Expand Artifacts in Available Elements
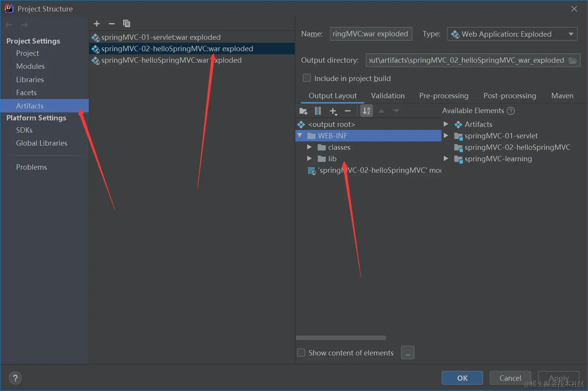The image size is (588, 391). pos(446,124)
